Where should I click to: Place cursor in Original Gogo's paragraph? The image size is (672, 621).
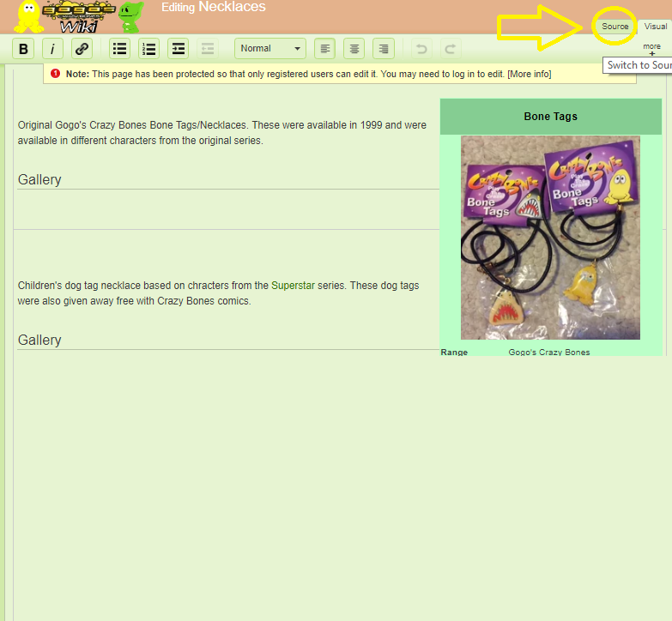tap(222, 133)
